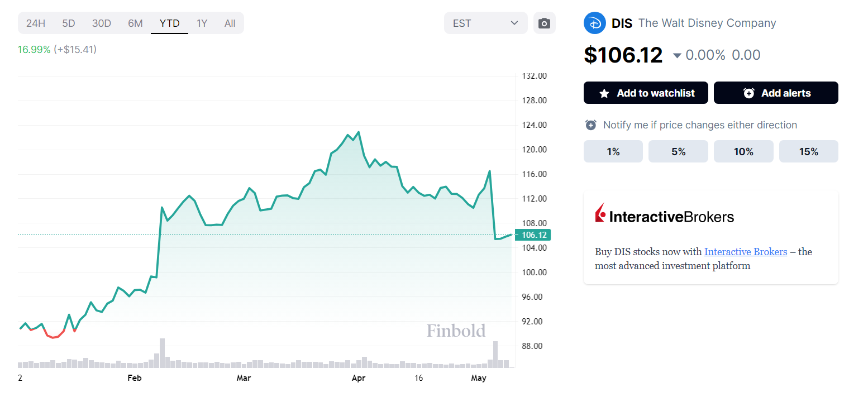The width and height of the screenshot is (868, 397).
Task: Click the price change down-arrow indicator
Action: [x=677, y=55]
